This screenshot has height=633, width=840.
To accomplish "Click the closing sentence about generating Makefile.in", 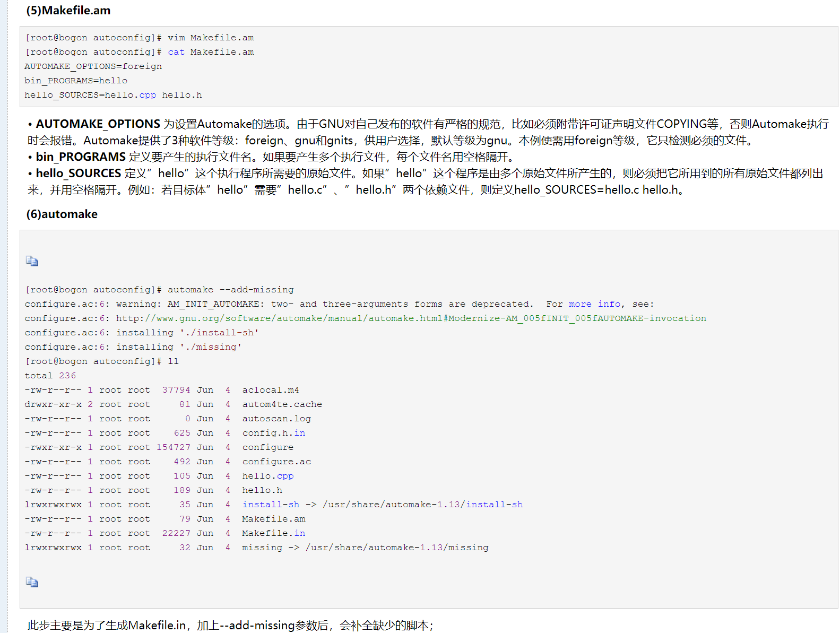I will coord(230,626).
